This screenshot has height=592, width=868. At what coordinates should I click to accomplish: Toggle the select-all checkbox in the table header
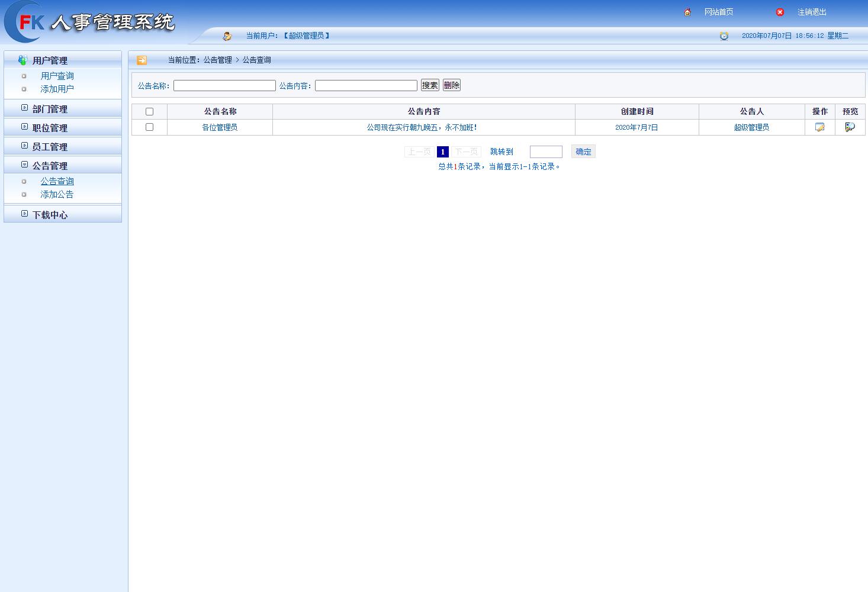pyautogui.click(x=149, y=111)
